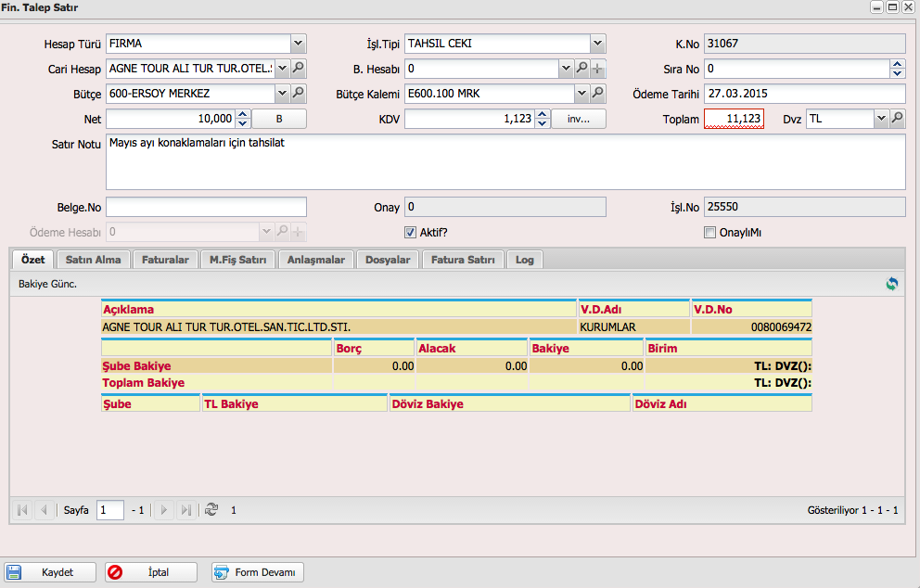Open Bütçe lookup magnifier icon
The height and width of the screenshot is (588, 920).
tap(298, 93)
